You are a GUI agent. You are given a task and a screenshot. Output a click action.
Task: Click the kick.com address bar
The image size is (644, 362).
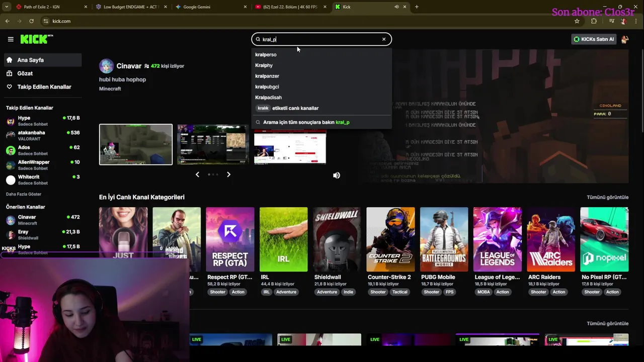(x=312, y=21)
